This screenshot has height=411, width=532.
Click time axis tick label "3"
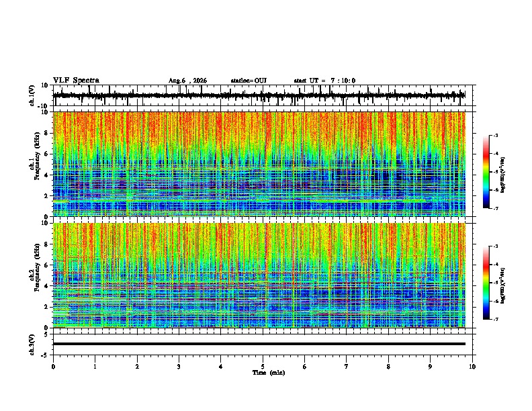coord(179,367)
